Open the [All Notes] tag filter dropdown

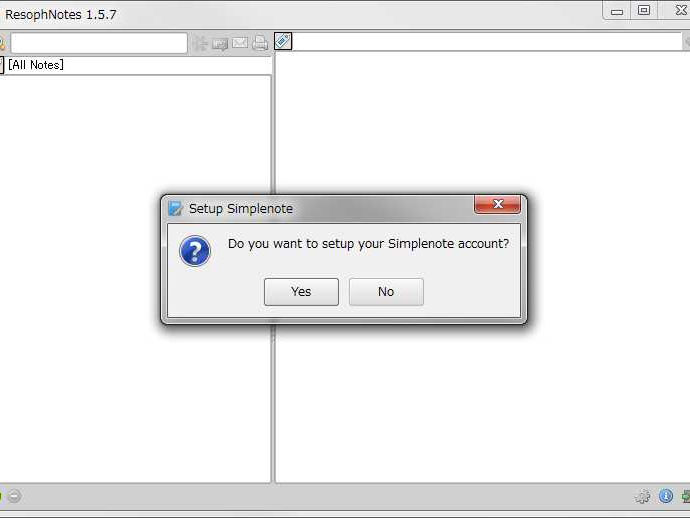[x=136, y=65]
